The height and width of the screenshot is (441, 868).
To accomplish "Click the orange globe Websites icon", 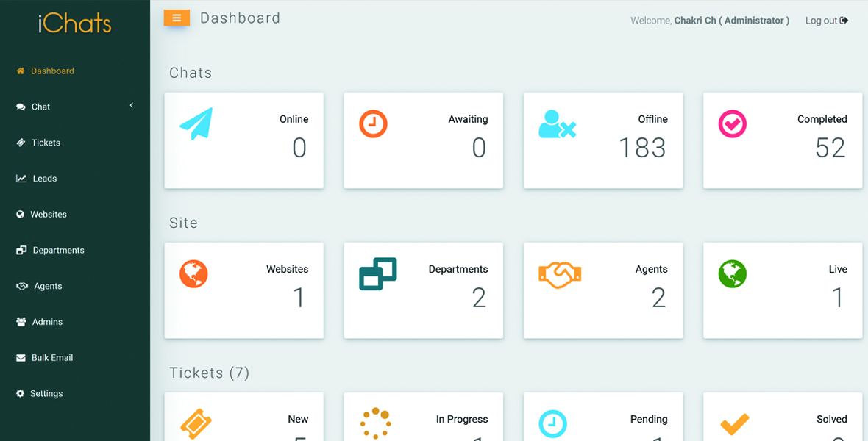I will (x=193, y=274).
